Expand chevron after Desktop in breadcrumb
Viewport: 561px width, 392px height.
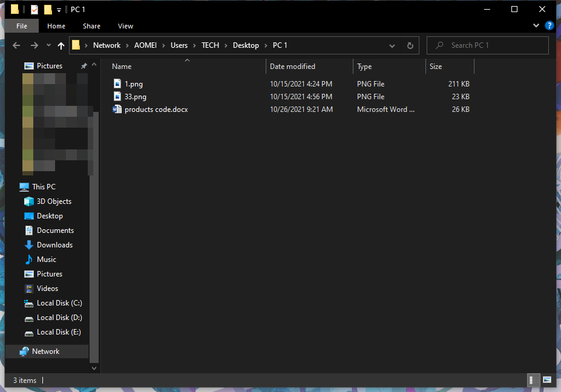coord(266,45)
